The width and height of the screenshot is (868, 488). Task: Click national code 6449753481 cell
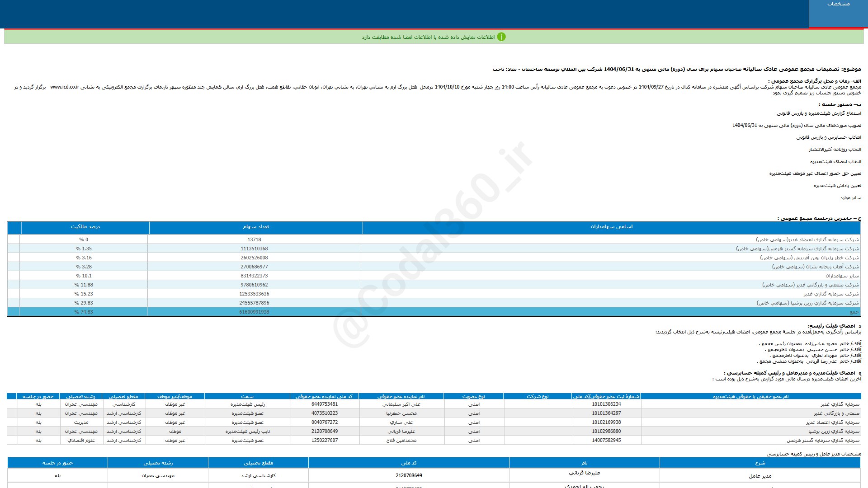(x=324, y=404)
